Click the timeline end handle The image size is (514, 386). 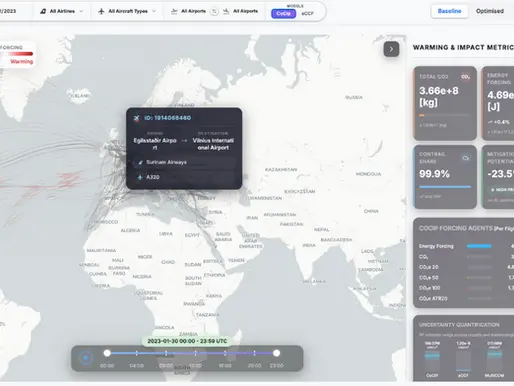[276, 353]
